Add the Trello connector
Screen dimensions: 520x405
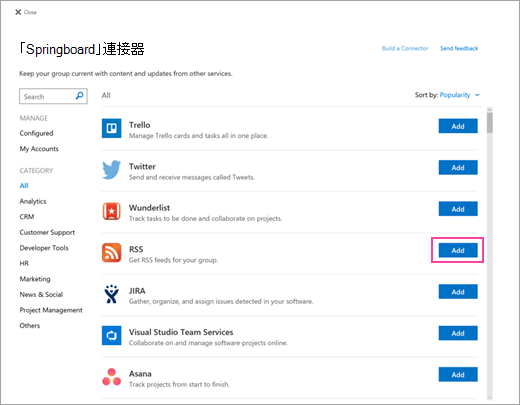click(x=458, y=126)
